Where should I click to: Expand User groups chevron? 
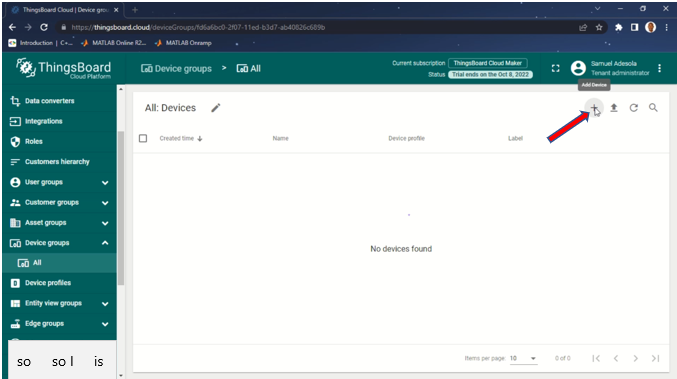[x=105, y=183]
